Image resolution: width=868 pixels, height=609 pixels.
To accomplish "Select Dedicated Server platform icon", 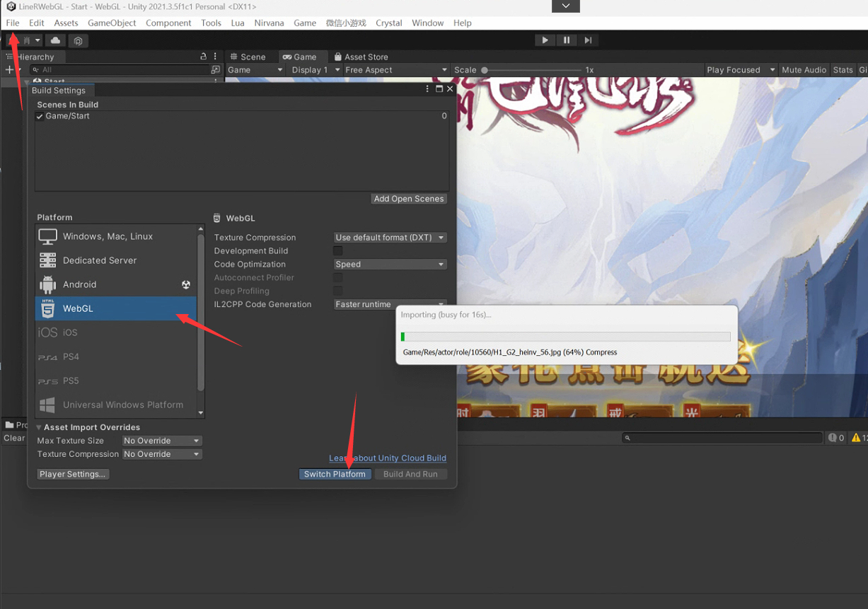I will coord(47,260).
